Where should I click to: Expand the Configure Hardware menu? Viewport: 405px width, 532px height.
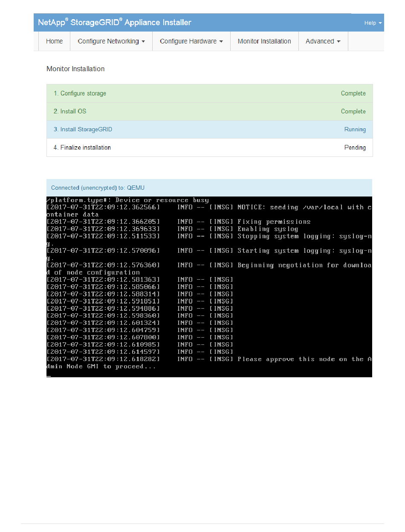click(191, 41)
